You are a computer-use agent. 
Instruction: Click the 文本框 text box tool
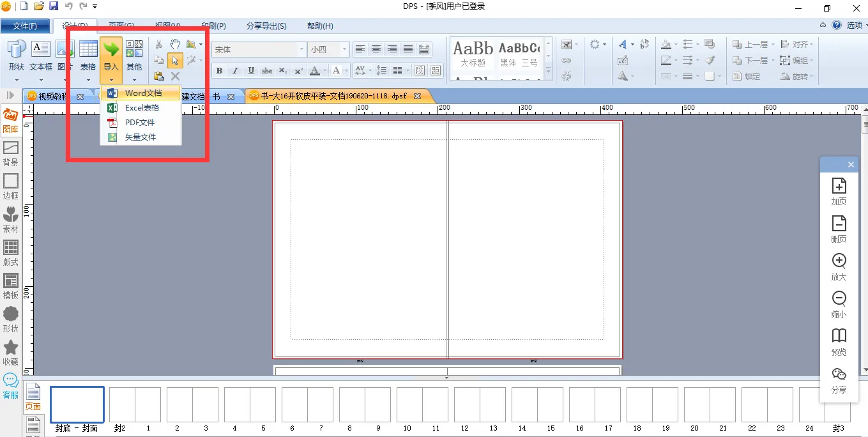click(41, 55)
